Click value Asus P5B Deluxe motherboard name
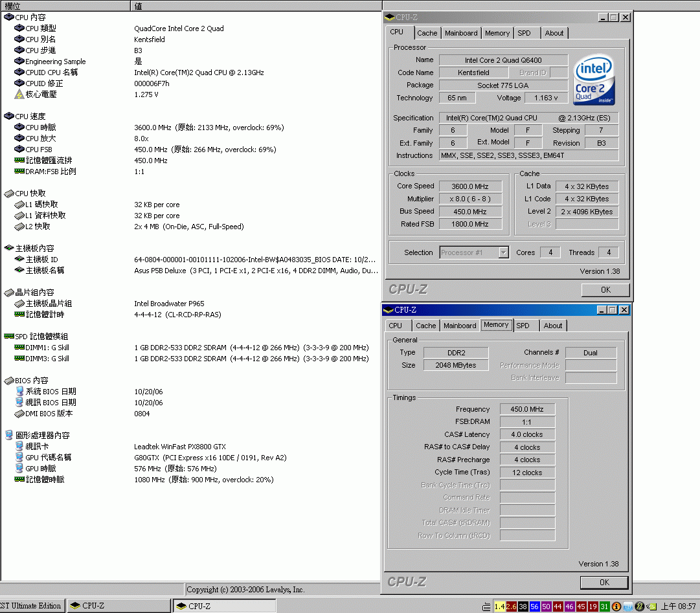Screen dimensions: 700x613 pos(256,271)
